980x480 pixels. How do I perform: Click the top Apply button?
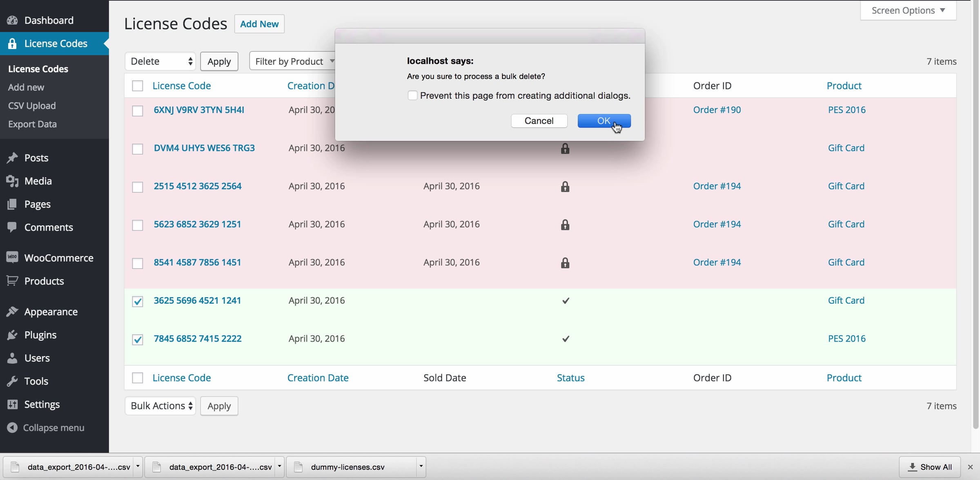point(219,61)
